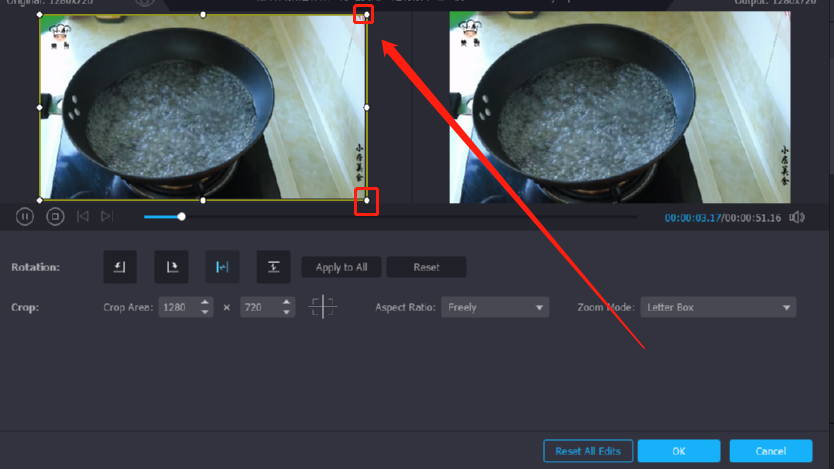Increase crop width with up arrow
Image resolution: width=834 pixels, height=469 pixels.
point(205,302)
